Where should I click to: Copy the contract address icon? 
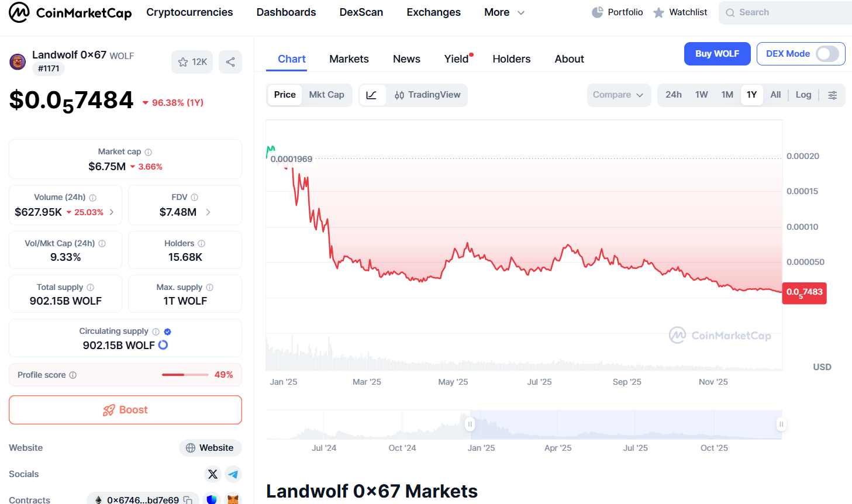tap(188, 500)
